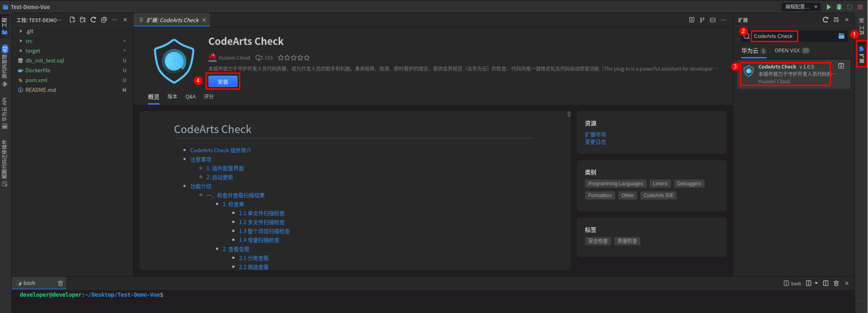Refresh the project file tree
The image size is (868, 313).
pyautogui.click(x=93, y=20)
